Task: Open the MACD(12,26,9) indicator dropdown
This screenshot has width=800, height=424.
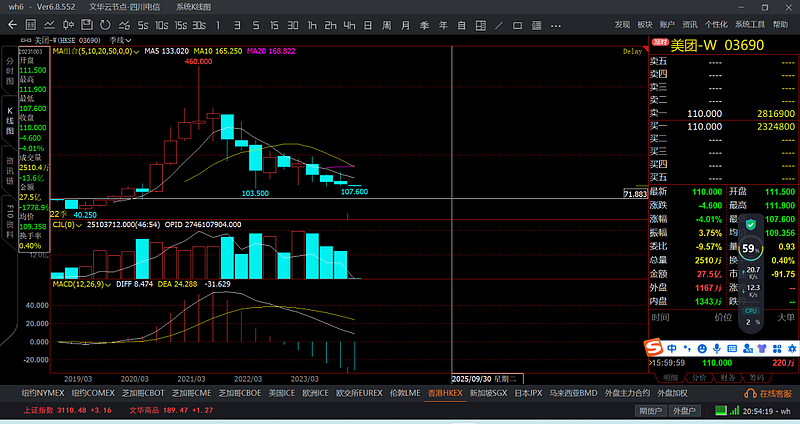Action: tap(82, 284)
